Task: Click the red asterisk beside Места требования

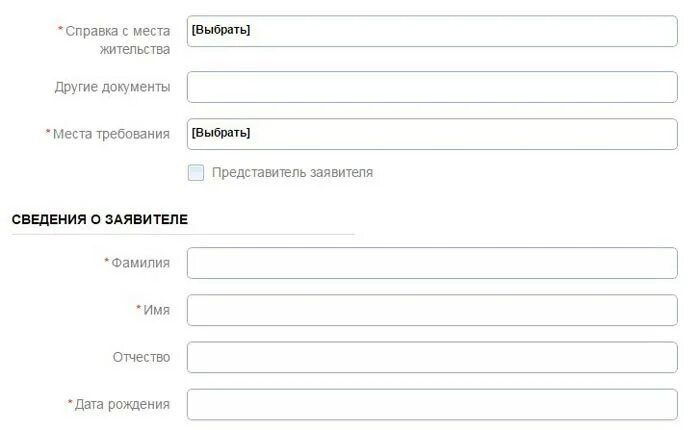Action: pyautogui.click(x=48, y=133)
